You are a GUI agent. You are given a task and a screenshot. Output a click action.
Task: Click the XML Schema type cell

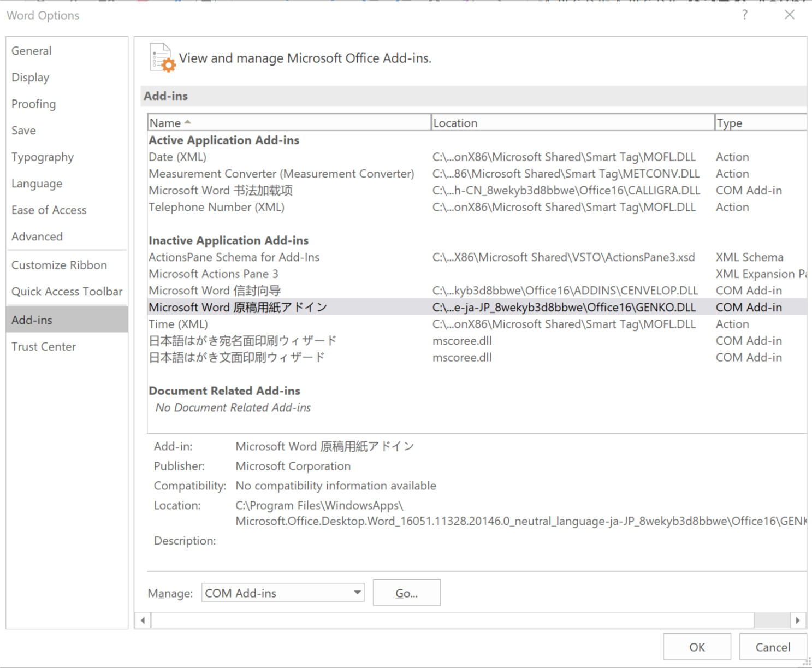(x=749, y=257)
